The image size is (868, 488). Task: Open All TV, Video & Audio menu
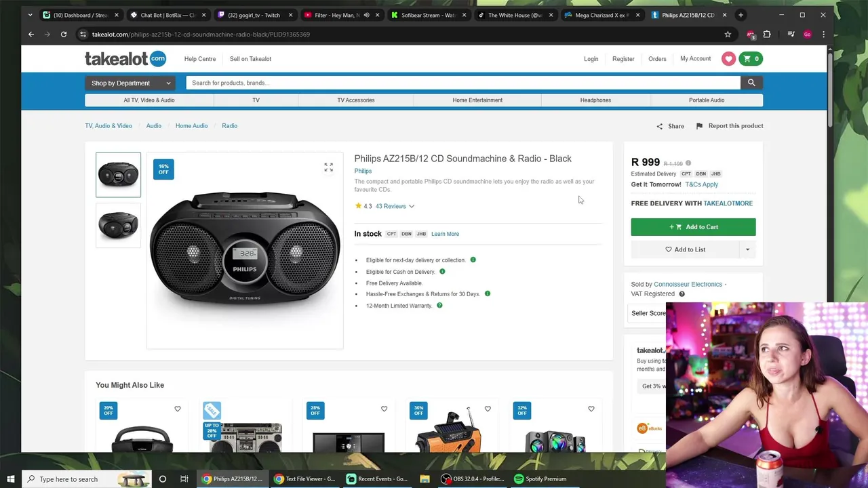(x=149, y=100)
